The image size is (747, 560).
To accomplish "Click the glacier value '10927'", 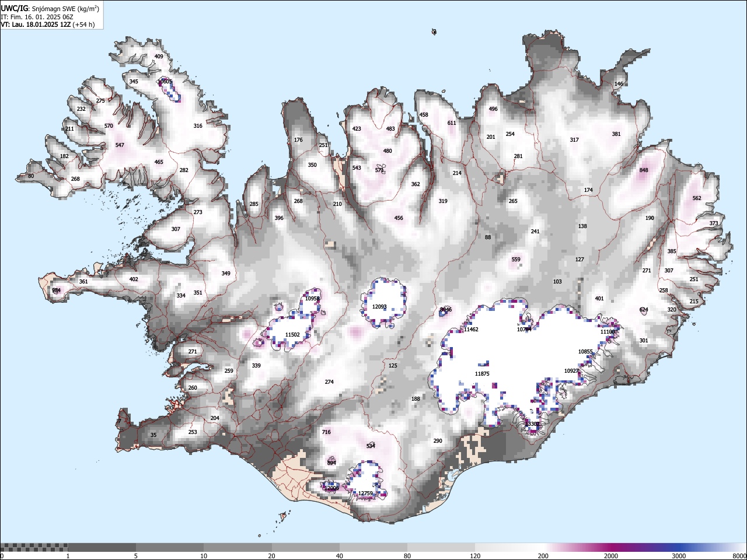I will tap(571, 371).
